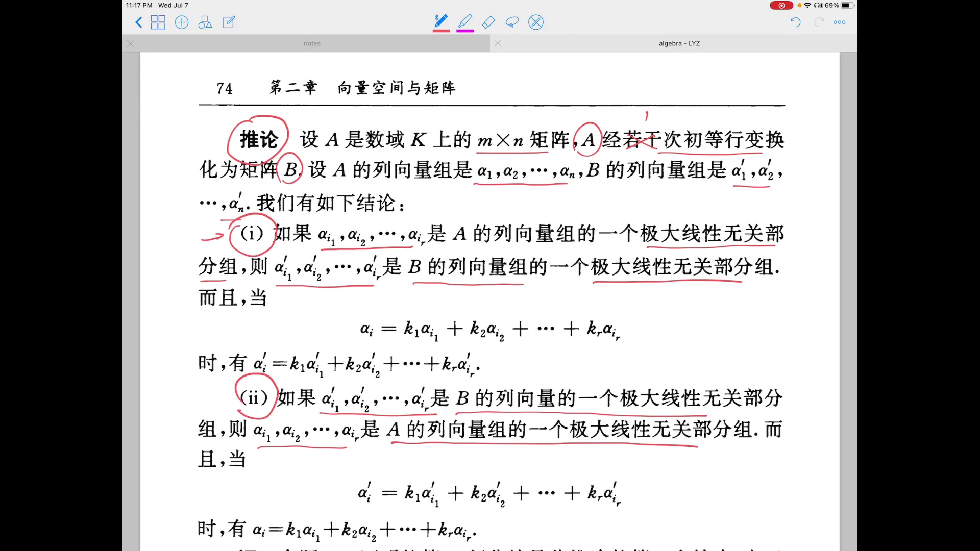Screen dimensions: 980x551
Task: Choose the lasso selection tool
Action: 512,22
